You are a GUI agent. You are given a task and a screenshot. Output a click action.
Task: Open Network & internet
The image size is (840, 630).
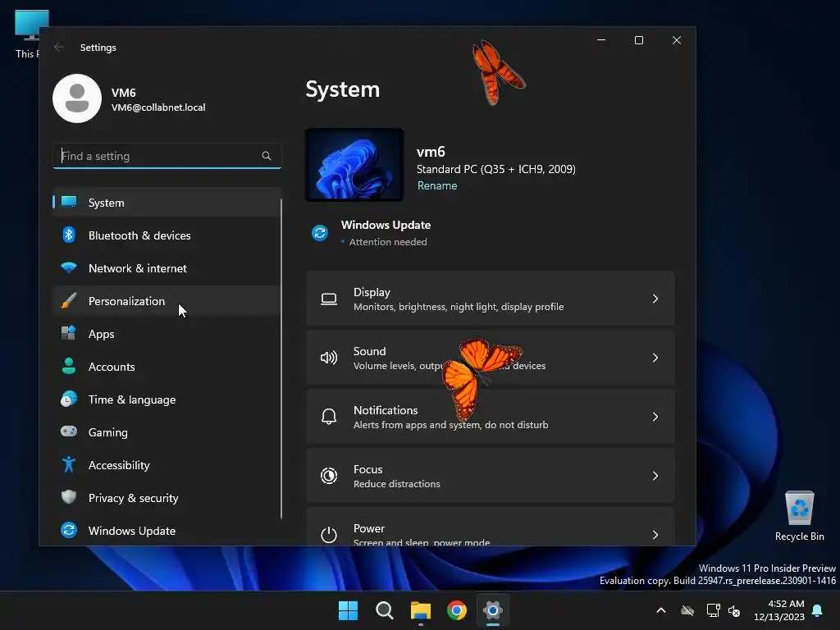point(167,268)
